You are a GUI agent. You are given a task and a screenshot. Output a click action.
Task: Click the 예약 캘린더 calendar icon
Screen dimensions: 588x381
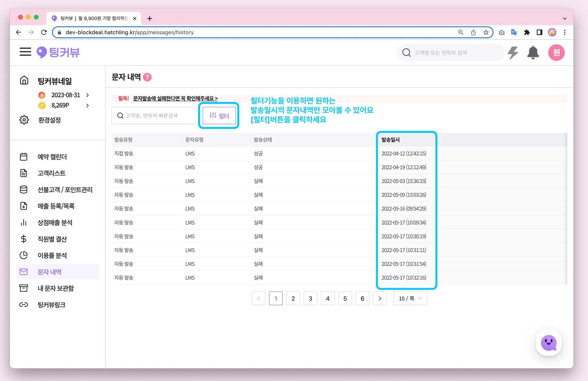(24, 157)
